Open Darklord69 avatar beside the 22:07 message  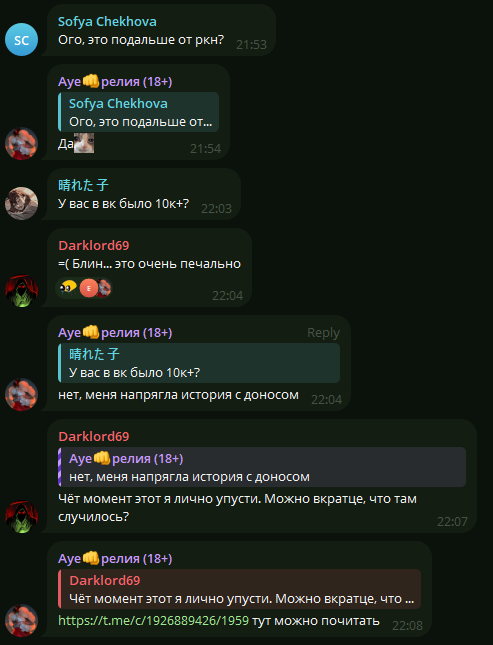click(x=21, y=517)
